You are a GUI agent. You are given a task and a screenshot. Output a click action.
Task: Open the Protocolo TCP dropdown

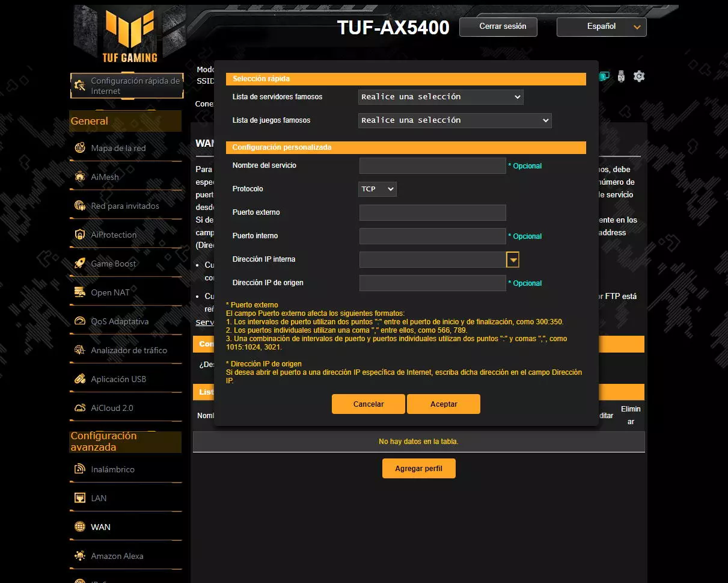pos(378,189)
